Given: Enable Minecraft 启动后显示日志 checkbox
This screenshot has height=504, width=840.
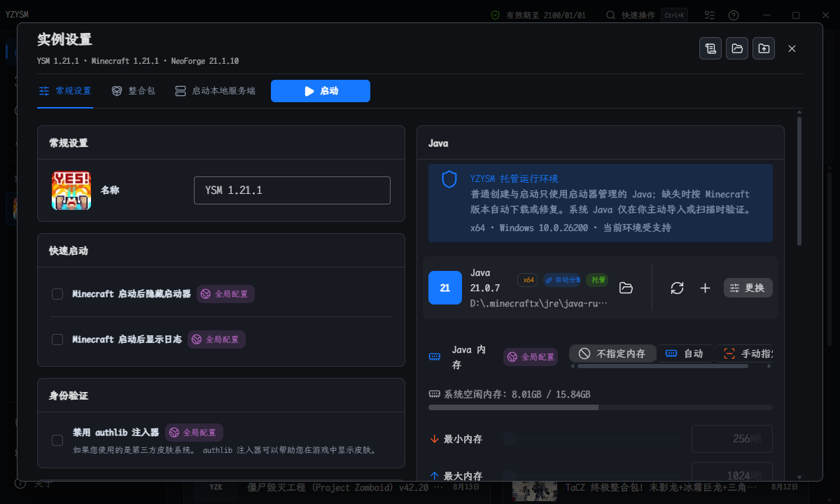Looking at the screenshot, I should pos(57,339).
